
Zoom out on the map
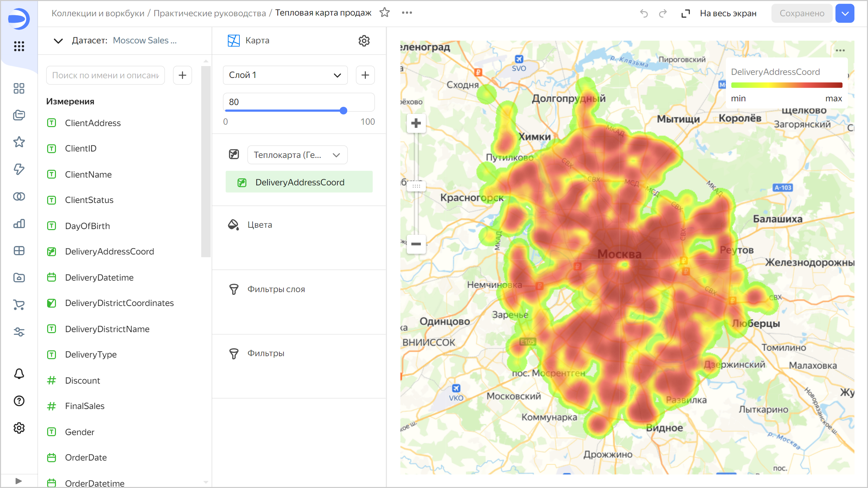[x=416, y=244]
